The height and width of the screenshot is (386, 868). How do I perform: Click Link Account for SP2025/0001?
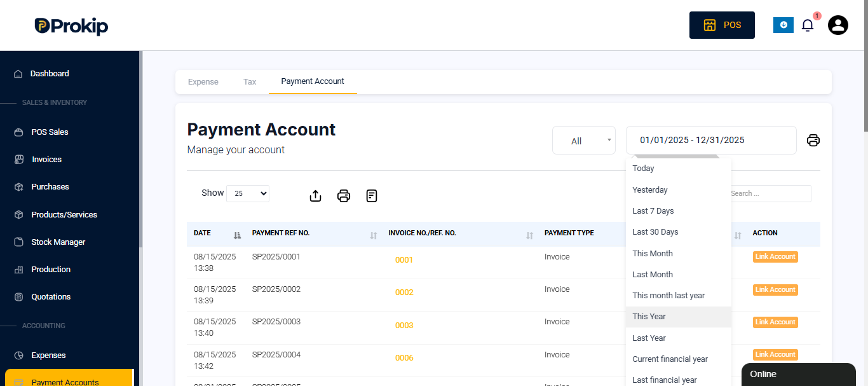point(775,257)
